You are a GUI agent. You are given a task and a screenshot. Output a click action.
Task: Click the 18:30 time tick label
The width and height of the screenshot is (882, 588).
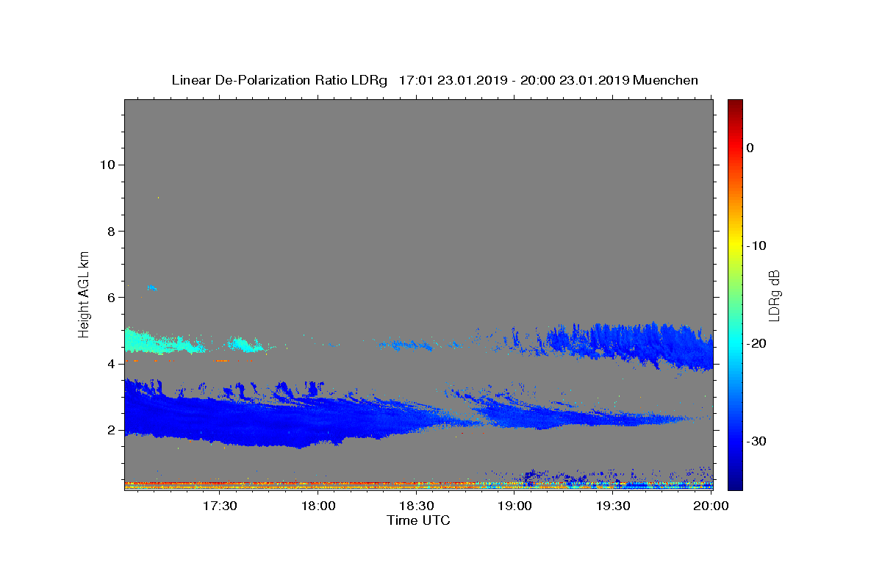coord(417,506)
